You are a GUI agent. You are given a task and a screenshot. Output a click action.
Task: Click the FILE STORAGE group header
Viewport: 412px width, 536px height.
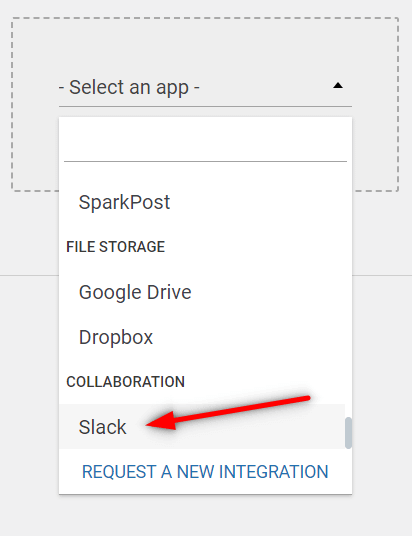[116, 247]
